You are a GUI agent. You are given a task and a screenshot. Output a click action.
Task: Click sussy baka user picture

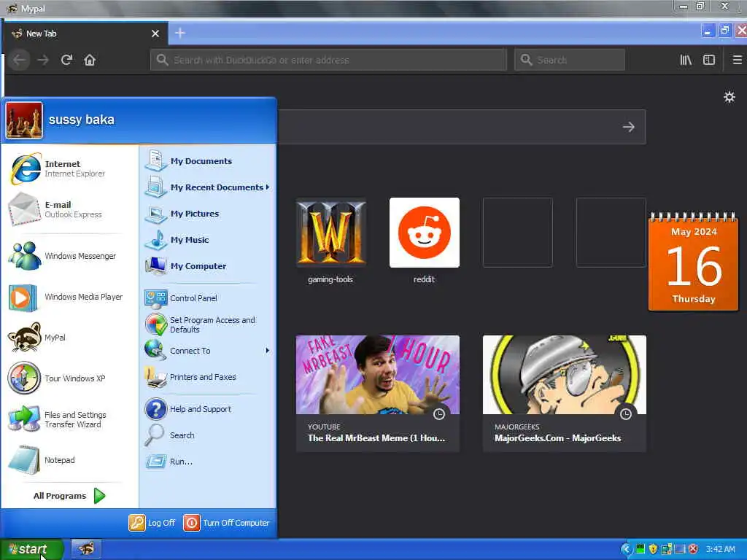coord(24,120)
